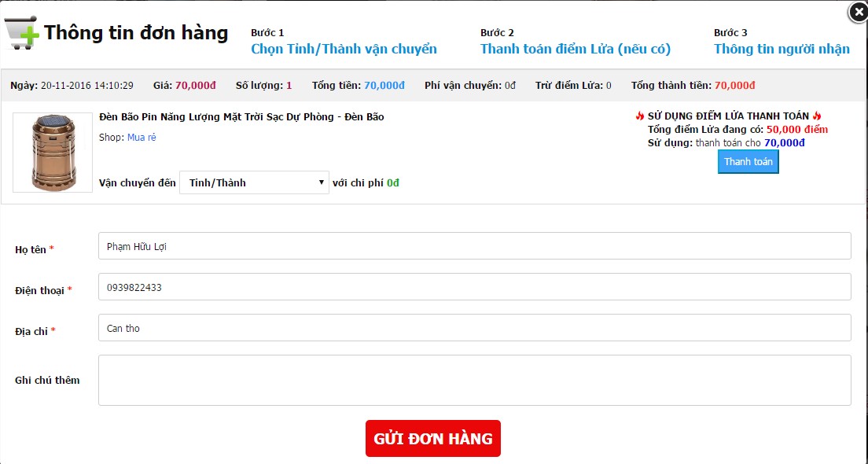Open the Tỉnh/Thành shipping dropdown
The height and width of the screenshot is (464, 868).
click(x=254, y=182)
